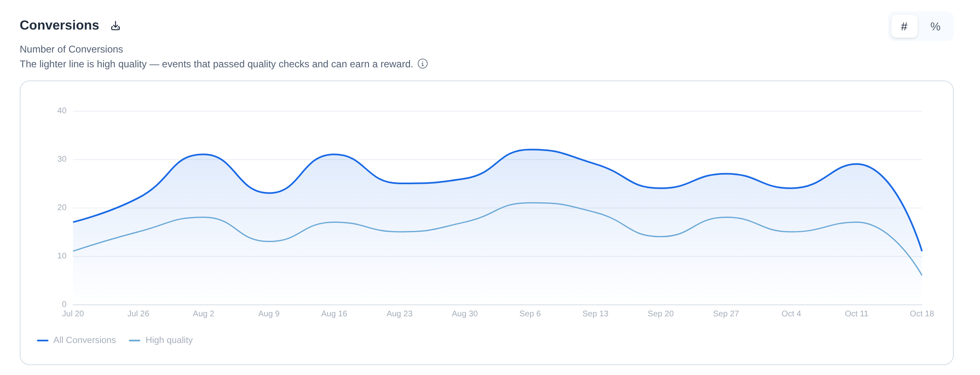Select the Aug 30 x-axis label
The width and height of the screenshot is (980, 375).
point(465,313)
